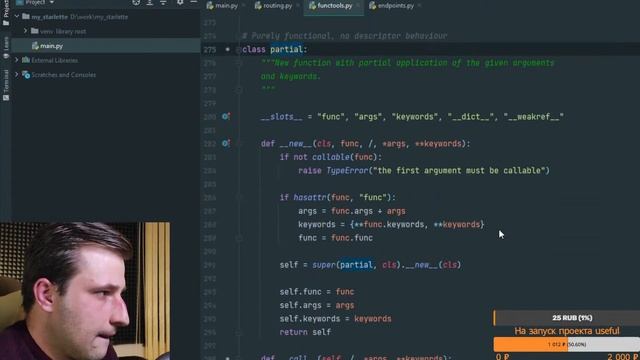640x360 pixels.
Task: Open the Learn tool window on left stripe
Action: point(5,47)
